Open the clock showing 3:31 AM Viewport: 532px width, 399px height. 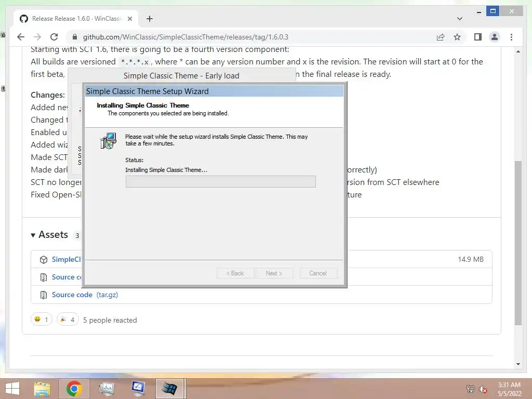(x=509, y=389)
